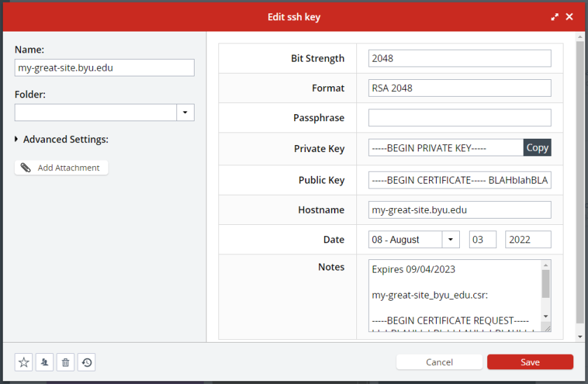
Task: Open the history clock icon
Action: 87,362
